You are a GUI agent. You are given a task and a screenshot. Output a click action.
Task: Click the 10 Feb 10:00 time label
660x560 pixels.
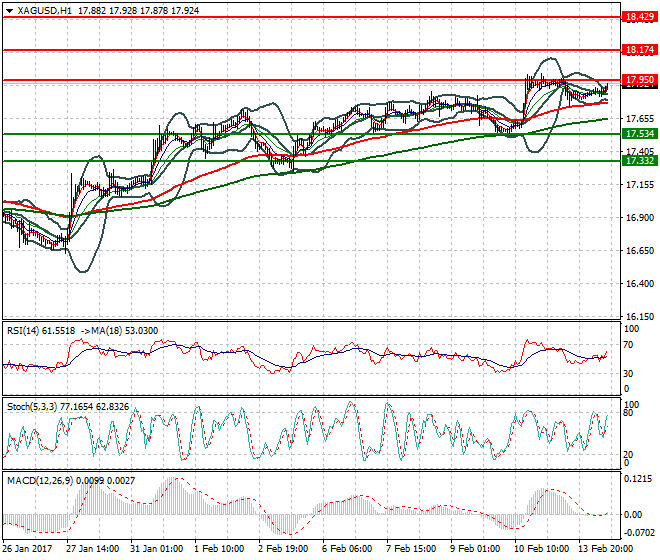(541, 549)
